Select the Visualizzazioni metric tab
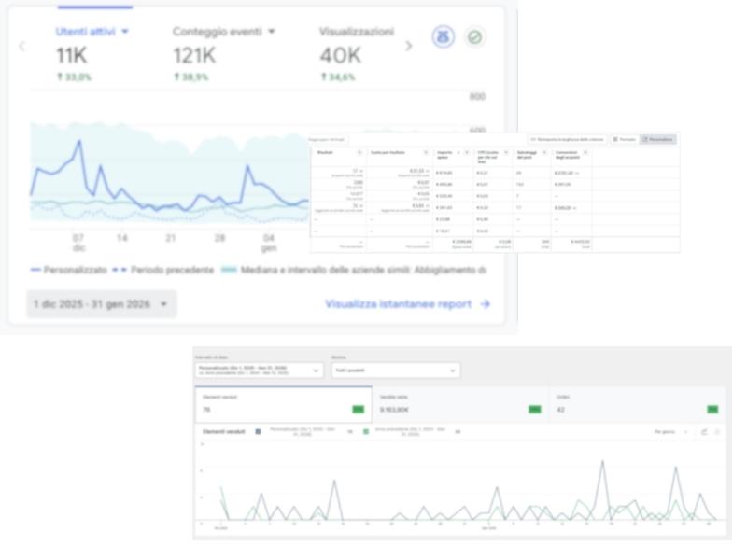Viewport: 747px width, 560px height. (356, 32)
